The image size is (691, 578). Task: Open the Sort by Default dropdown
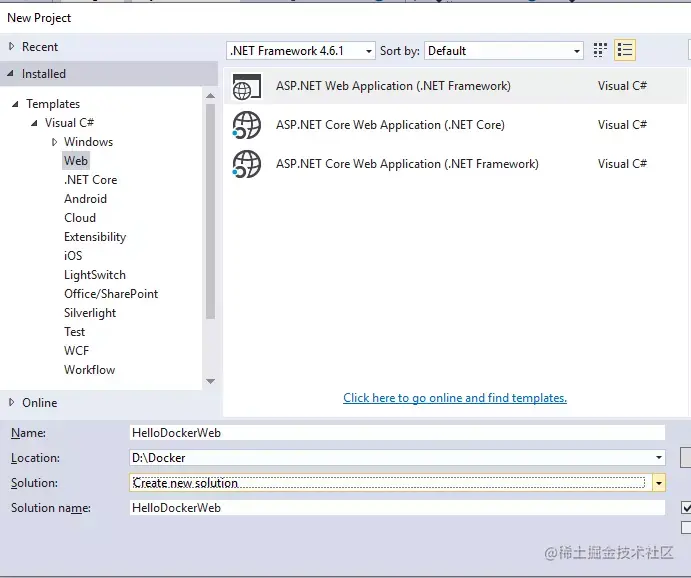pyautogui.click(x=504, y=51)
